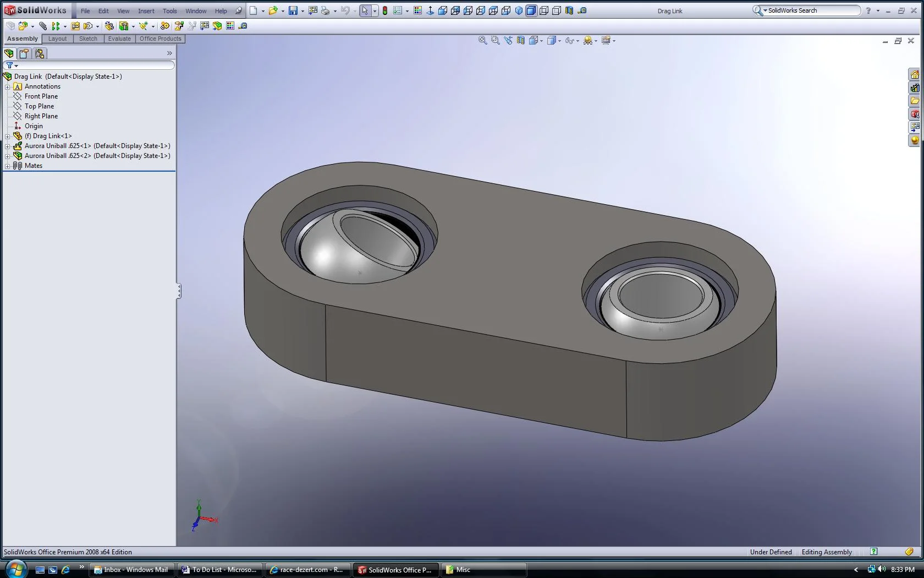
Task: Click the Normal To view icon
Action: pyautogui.click(x=430, y=10)
